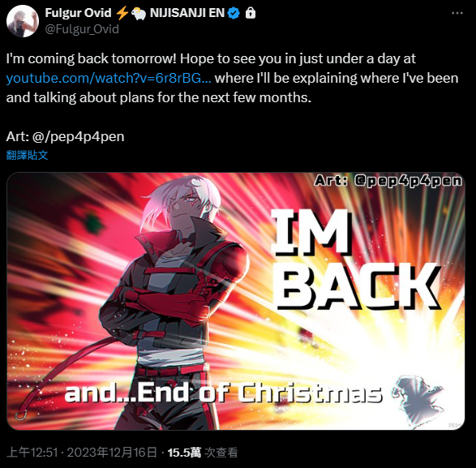Image resolution: width=476 pixels, height=468 pixels.
Task: Click the 15.5萬 view count
Action: pyautogui.click(x=184, y=453)
